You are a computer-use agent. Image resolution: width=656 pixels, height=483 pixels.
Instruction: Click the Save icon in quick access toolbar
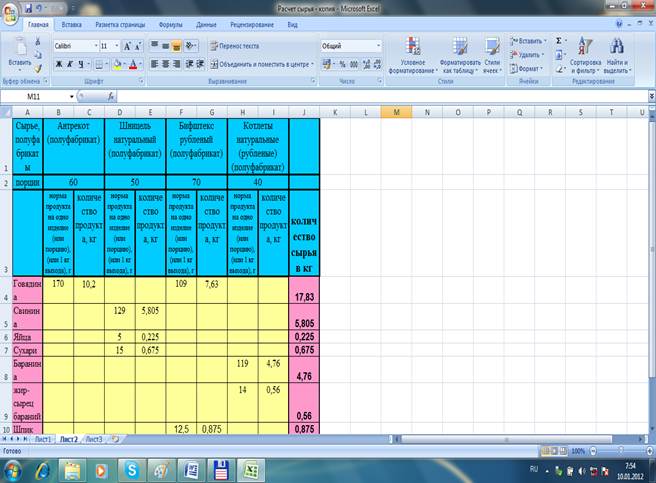point(28,8)
